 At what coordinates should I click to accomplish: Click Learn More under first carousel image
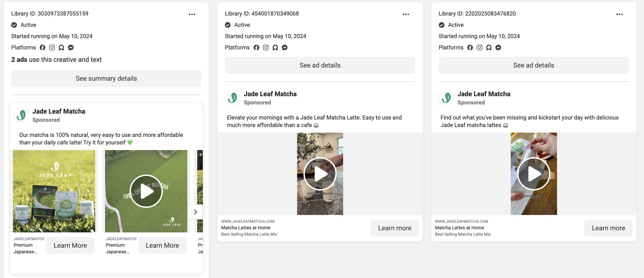[x=70, y=246]
